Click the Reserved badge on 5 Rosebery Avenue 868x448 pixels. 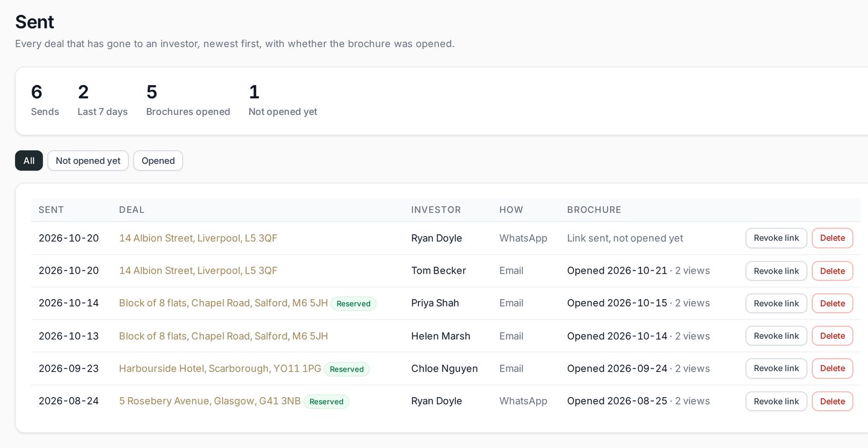tap(326, 401)
